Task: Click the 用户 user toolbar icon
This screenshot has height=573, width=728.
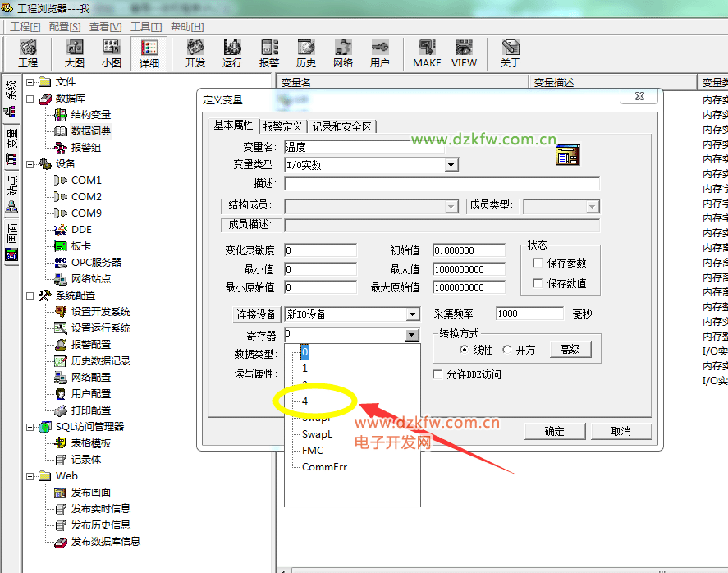Action: pyautogui.click(x=380, y=53)
